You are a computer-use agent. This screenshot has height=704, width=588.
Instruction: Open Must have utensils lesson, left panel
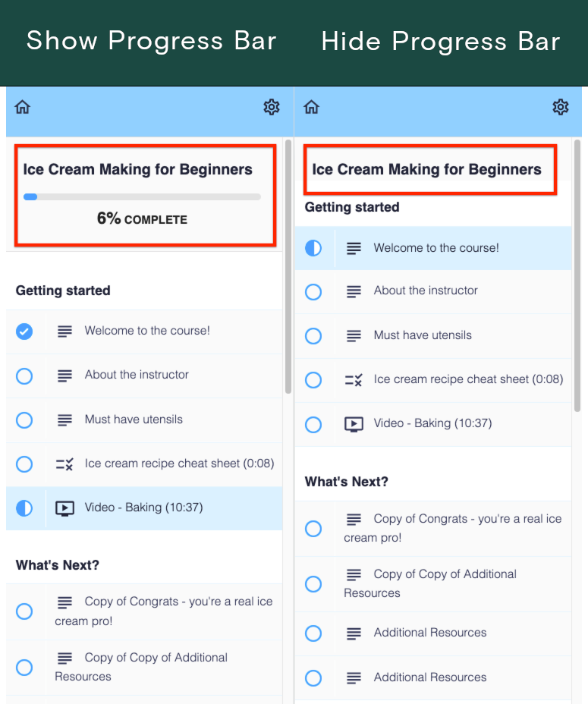(x=145, y=420)
